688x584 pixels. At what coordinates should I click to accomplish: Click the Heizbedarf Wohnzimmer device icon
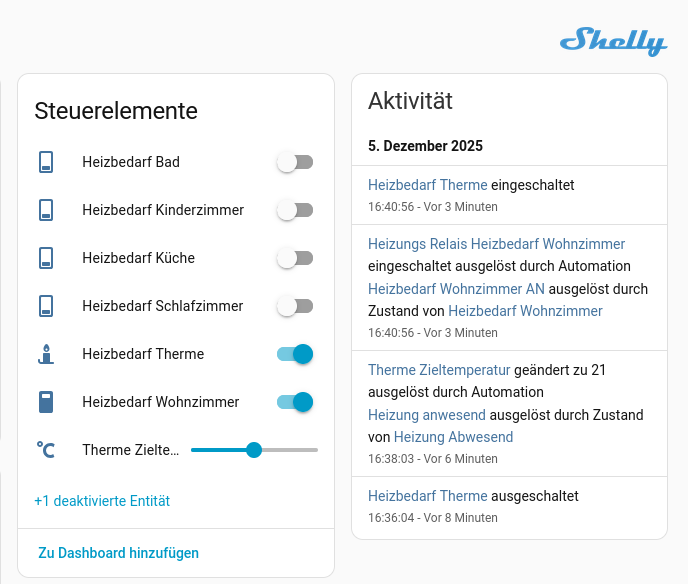click(46, 402)
